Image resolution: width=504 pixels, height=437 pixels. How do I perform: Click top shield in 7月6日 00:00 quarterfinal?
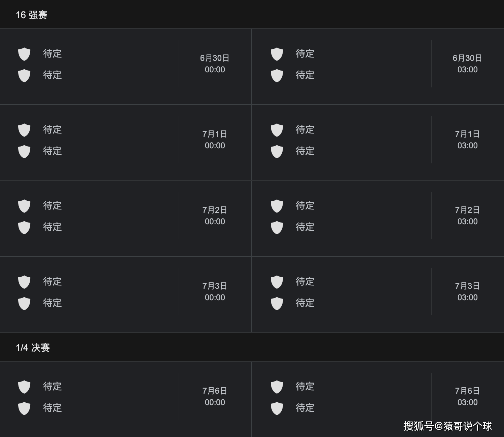pos(24,387)
